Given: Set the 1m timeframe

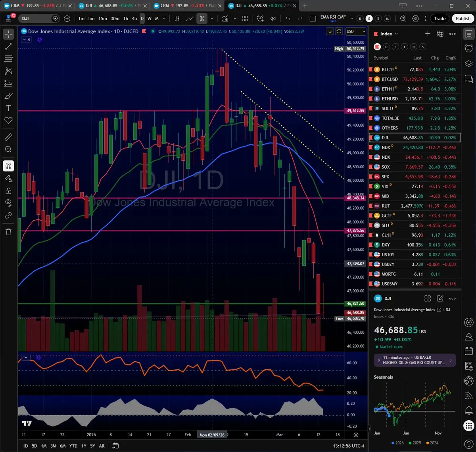Looking at the screenshot, I should [x=81, y=19].
